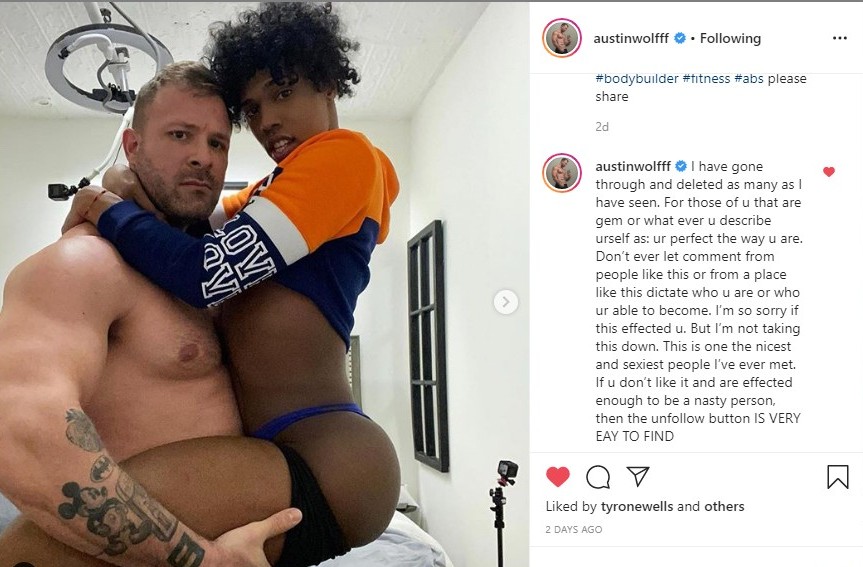Click the 2 DAYS AGO timestamp
The image size is (863, 567).
click(573, 530)
